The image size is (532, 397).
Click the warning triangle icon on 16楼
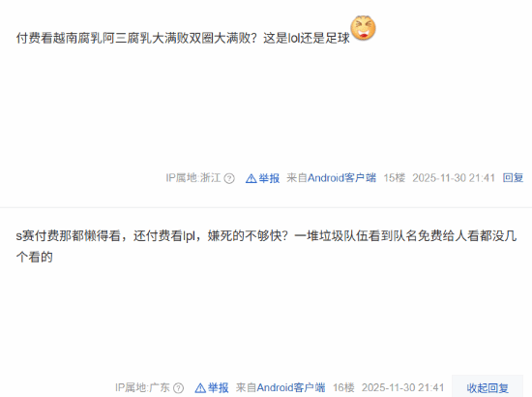point(200,388)
